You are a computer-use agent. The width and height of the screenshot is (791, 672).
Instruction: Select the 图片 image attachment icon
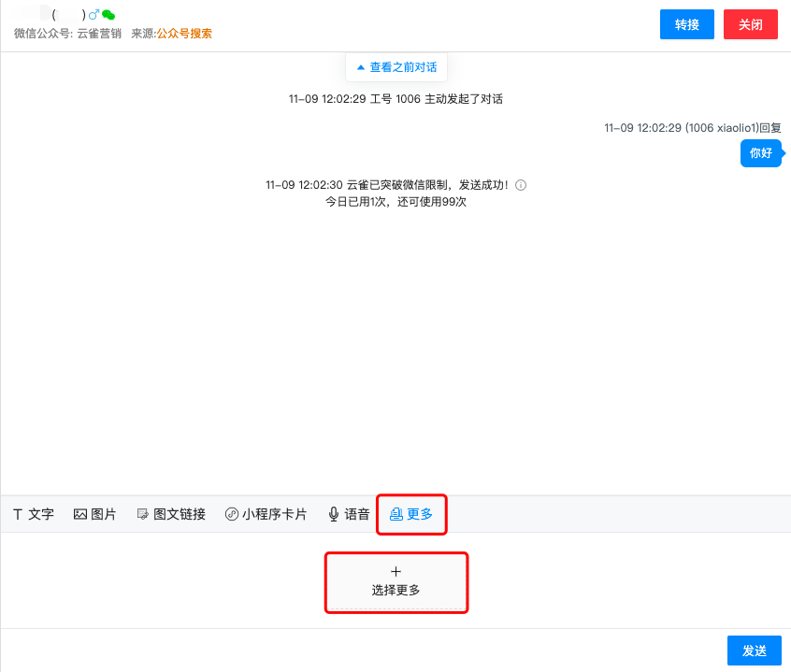(x=81, y=513)
